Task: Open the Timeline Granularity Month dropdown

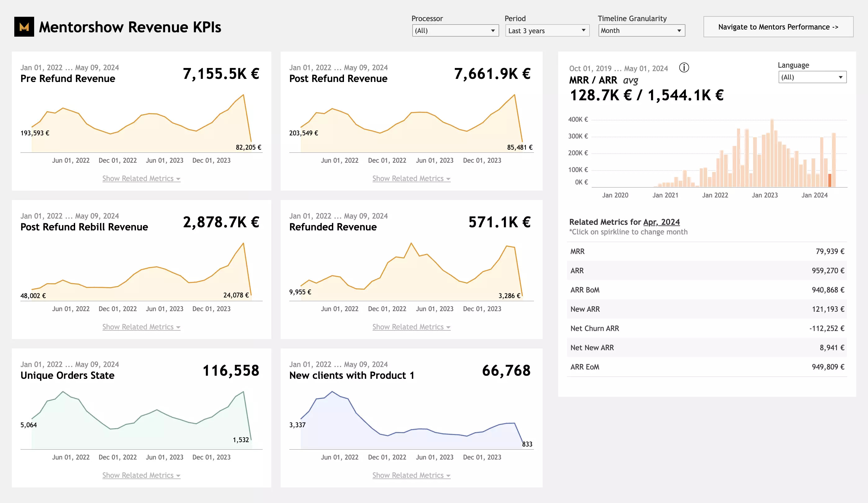Action: point(641,31)
